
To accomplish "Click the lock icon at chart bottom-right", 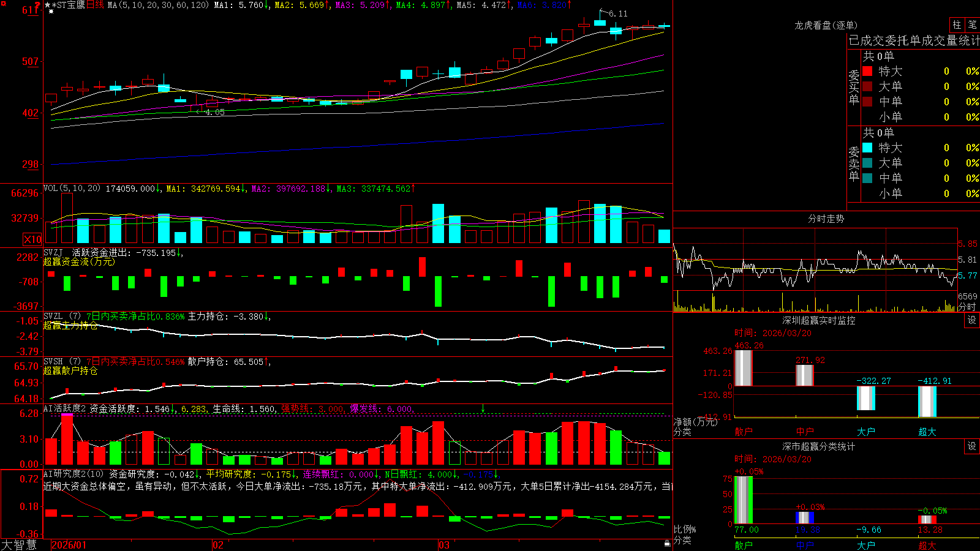I will (x=668, y=543).
